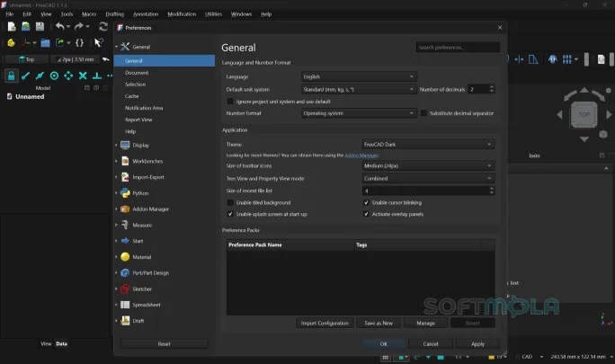
Task: Open the File menu
Action: 10,14
